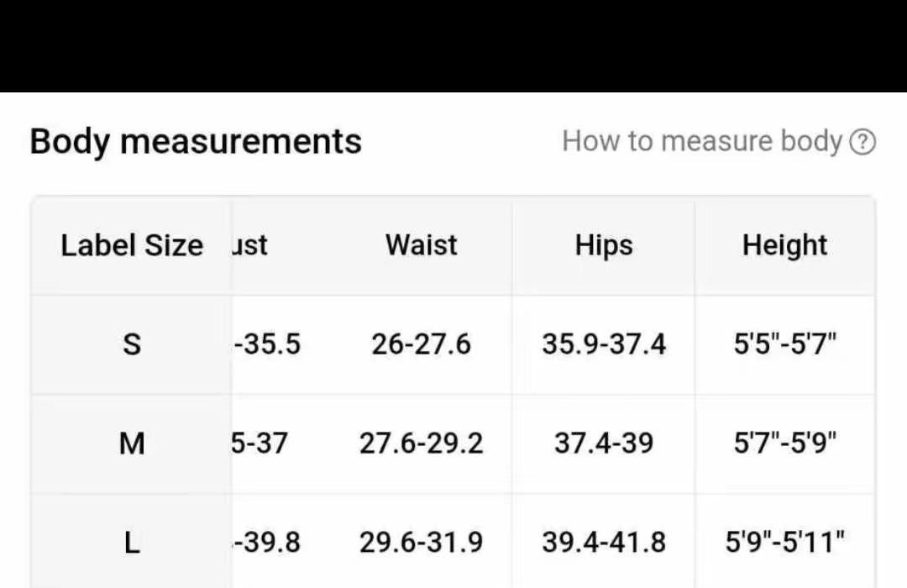Click height value 5'5"-5'7"
The height and width of the screenshot is (588, 907).
click(x=785, y=344)
